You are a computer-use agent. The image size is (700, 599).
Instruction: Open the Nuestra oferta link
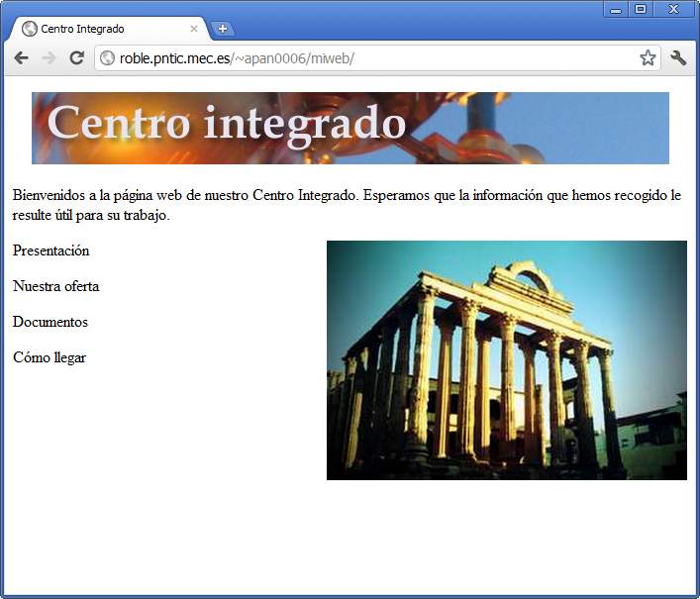tap(55, 286)
